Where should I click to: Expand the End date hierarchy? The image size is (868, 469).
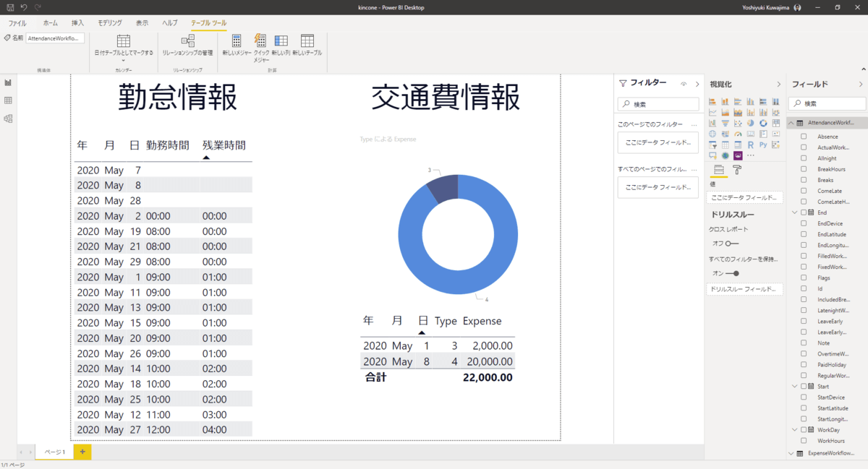[794, 212]
